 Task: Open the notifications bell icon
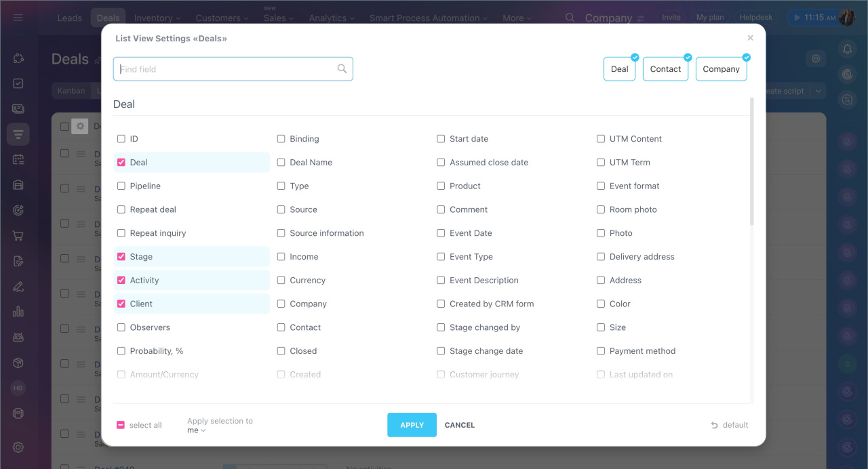(x=846, y=49)
